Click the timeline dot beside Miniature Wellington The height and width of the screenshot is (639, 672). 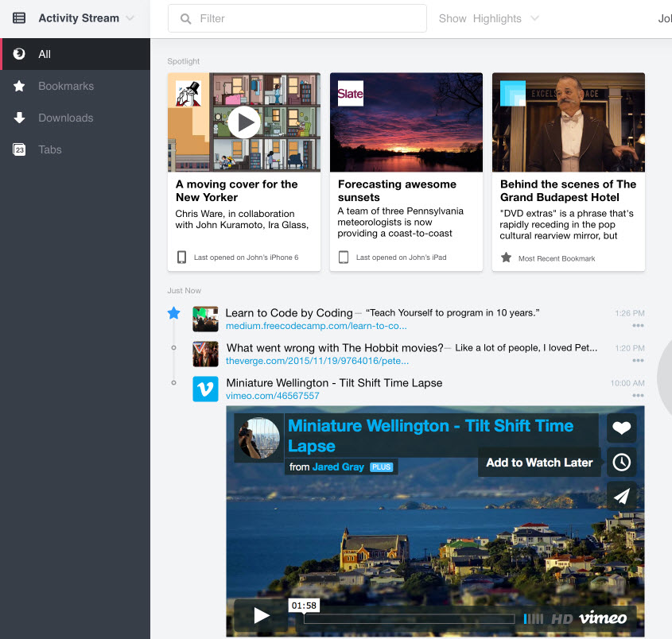(173, 382)
